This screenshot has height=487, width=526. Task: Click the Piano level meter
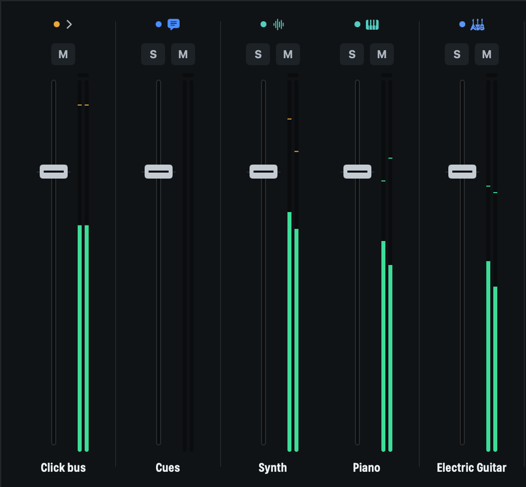tap(387, 263)
